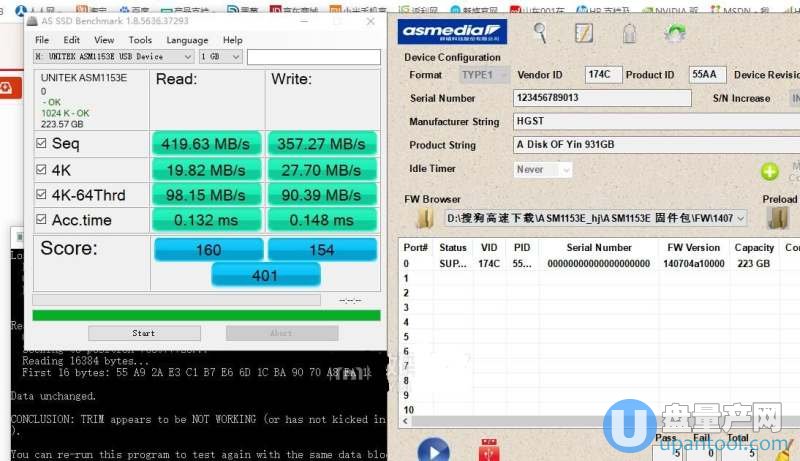
Task: Click the red USB device icon
Action: [489, 450]
